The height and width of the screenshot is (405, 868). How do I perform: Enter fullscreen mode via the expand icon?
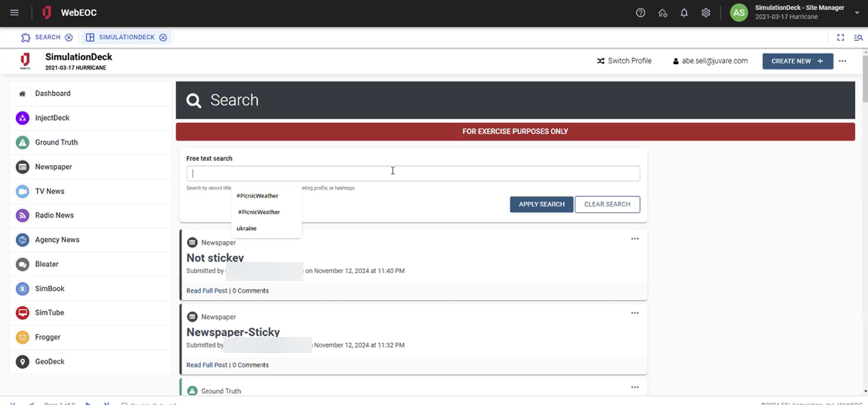coord(841,37)
